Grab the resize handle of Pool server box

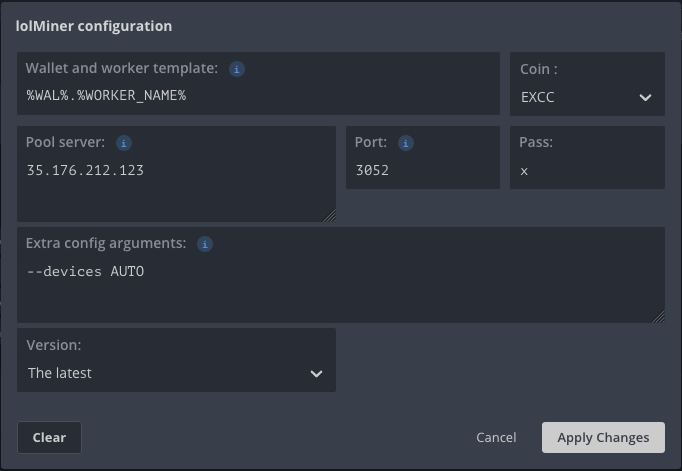click(330, 216)
